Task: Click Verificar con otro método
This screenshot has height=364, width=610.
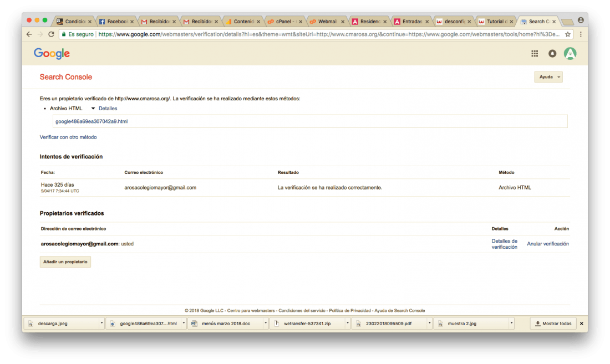Action: pos(68,137)
